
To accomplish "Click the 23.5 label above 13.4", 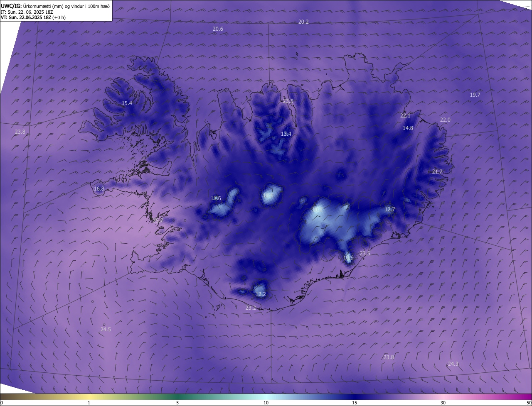I will [x=288, y=101].
